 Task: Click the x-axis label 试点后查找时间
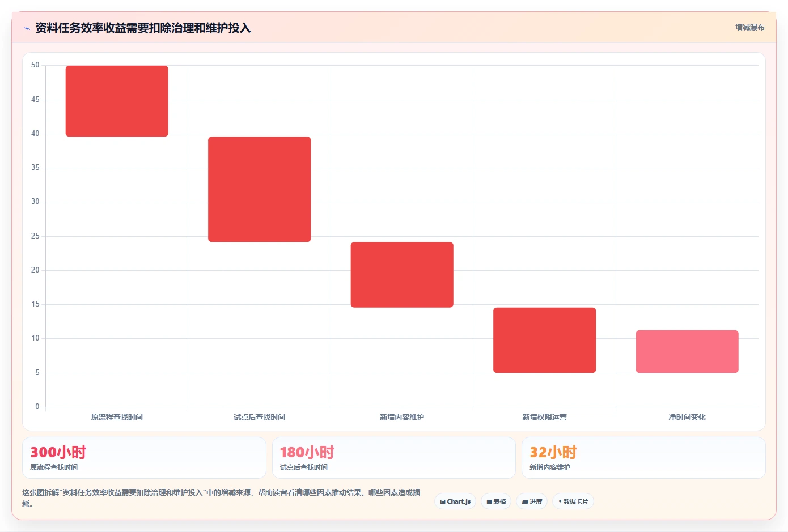259,417
